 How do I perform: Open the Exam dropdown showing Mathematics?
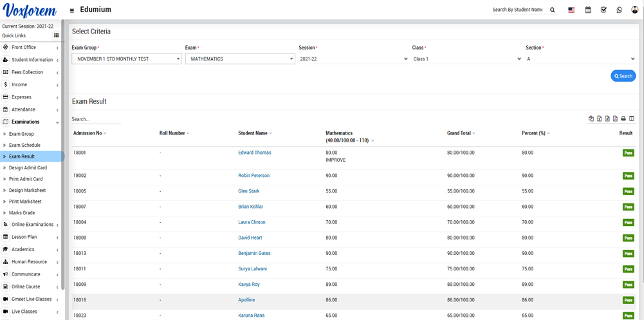[x=239, y=59]
